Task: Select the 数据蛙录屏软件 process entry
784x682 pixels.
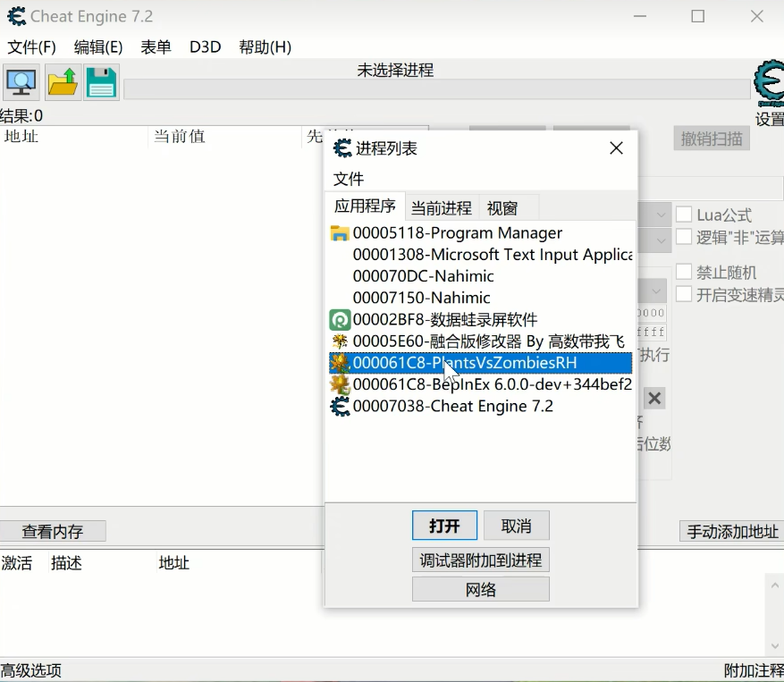Action: point(444,319)
